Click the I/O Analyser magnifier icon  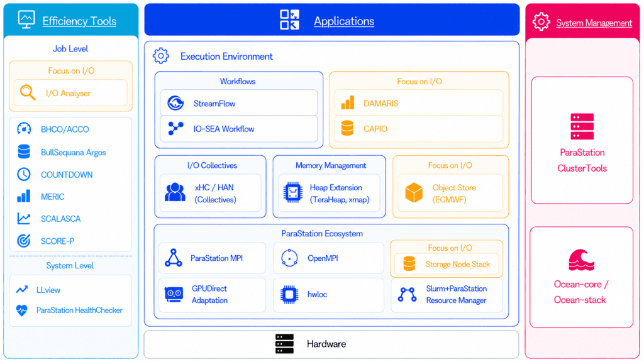point(28,92)
